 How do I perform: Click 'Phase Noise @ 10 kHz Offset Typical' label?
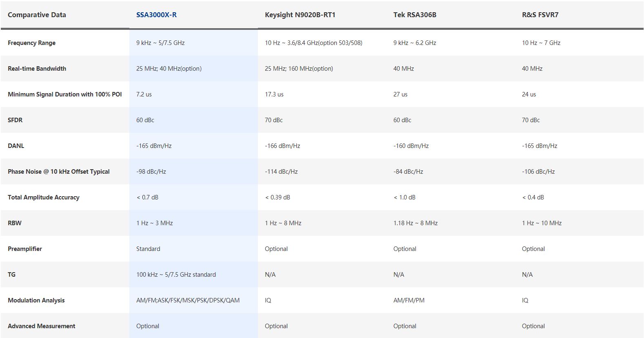coord(59,172)
